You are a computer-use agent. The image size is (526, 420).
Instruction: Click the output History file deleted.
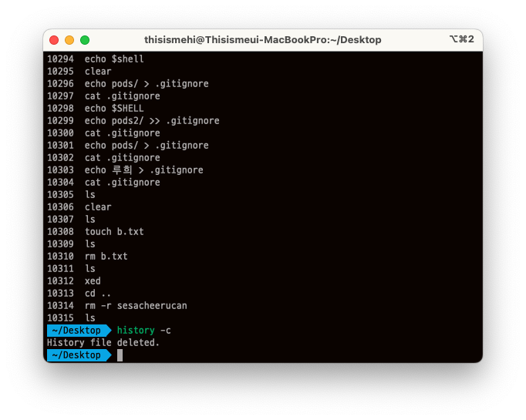[x=103, y=343]
